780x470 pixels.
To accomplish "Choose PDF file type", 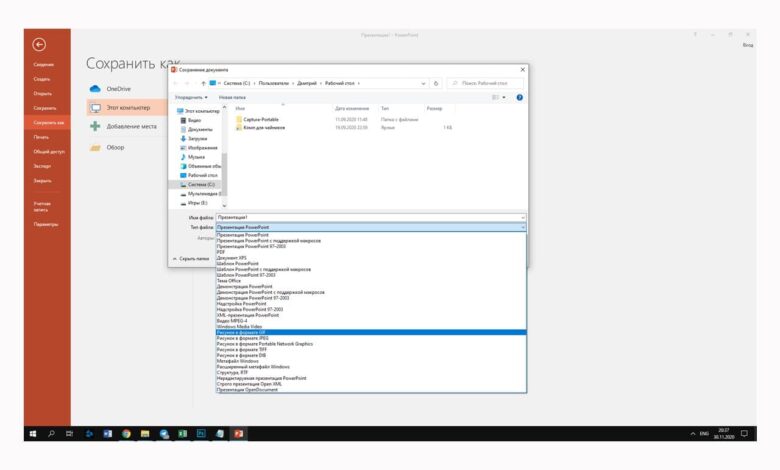I will pyautogui.click(x=371, y=252).
